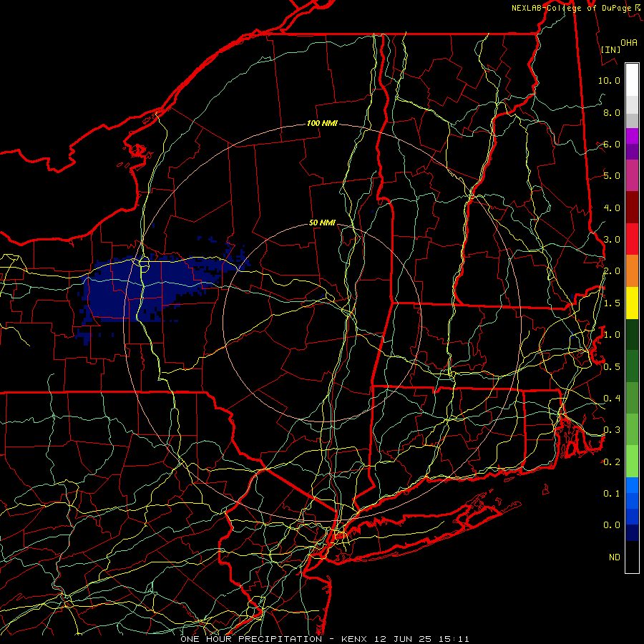Click the '4.0' legend value
The width and height of the screenshot is (644, 644).
612,208
